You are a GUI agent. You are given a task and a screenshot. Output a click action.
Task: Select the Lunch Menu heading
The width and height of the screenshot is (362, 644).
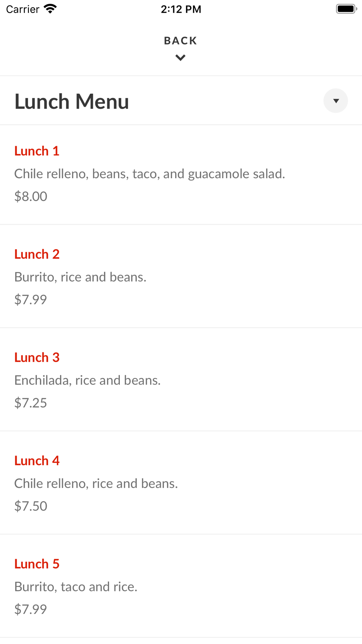click(x=72, y=101)
